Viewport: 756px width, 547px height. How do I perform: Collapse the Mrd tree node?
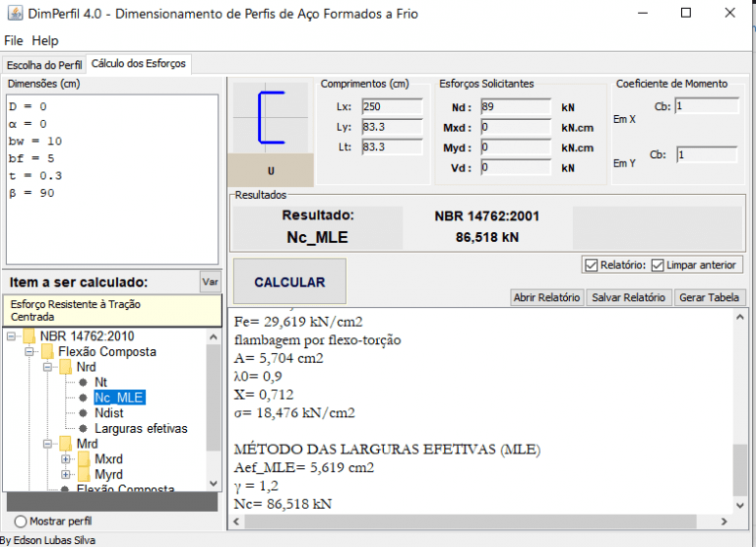[x=47, y=444]
